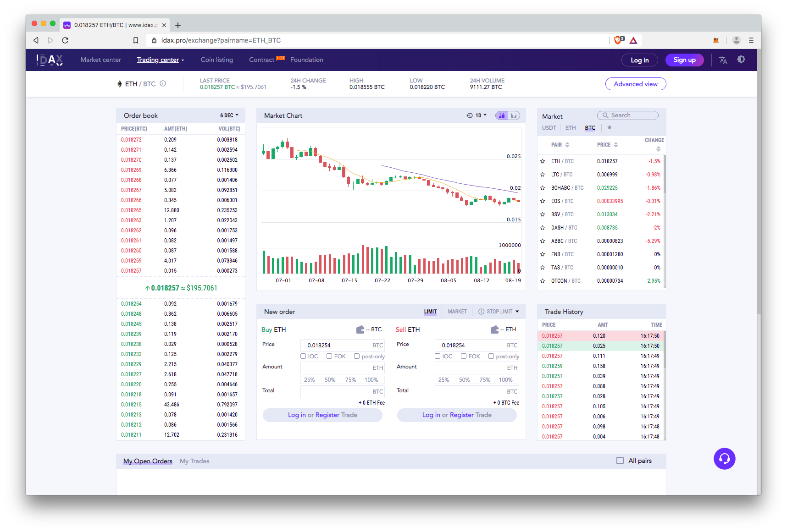The image size is (787, 532).
Task: Click the Sell ETH wallet icon
Action: point(494,329)
